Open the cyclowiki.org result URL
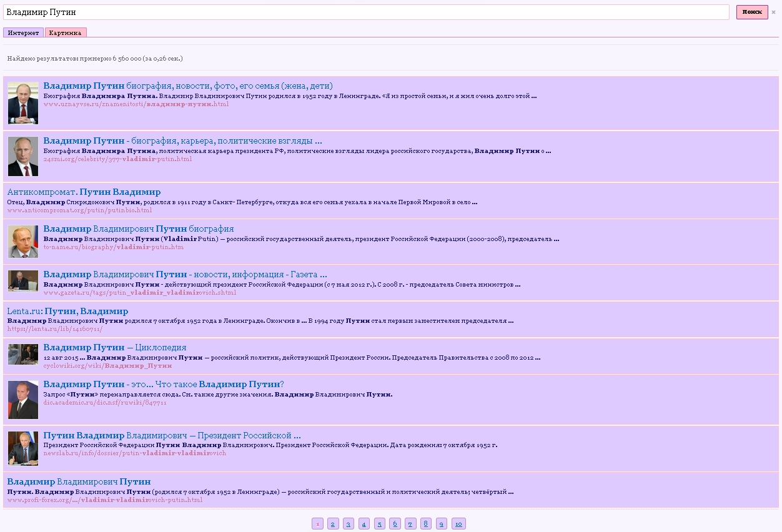782x532 pixels. pos(107,366)
